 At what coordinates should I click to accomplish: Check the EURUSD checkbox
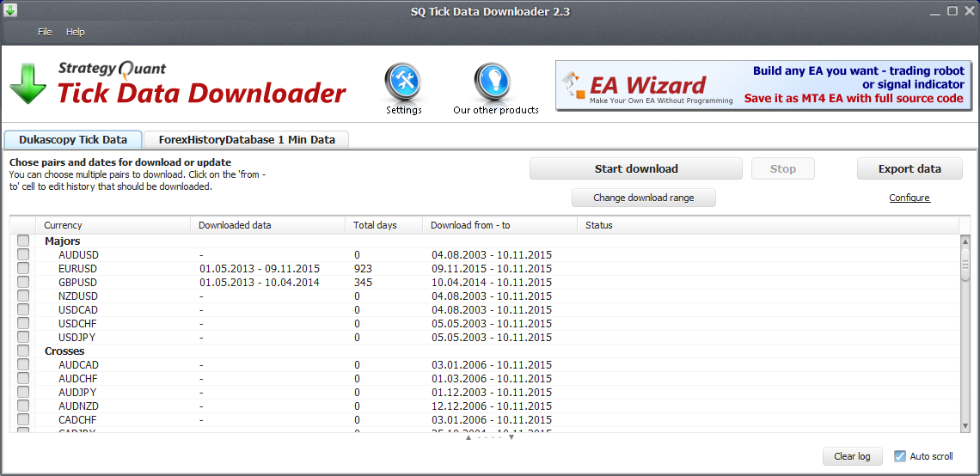[23, 269]
